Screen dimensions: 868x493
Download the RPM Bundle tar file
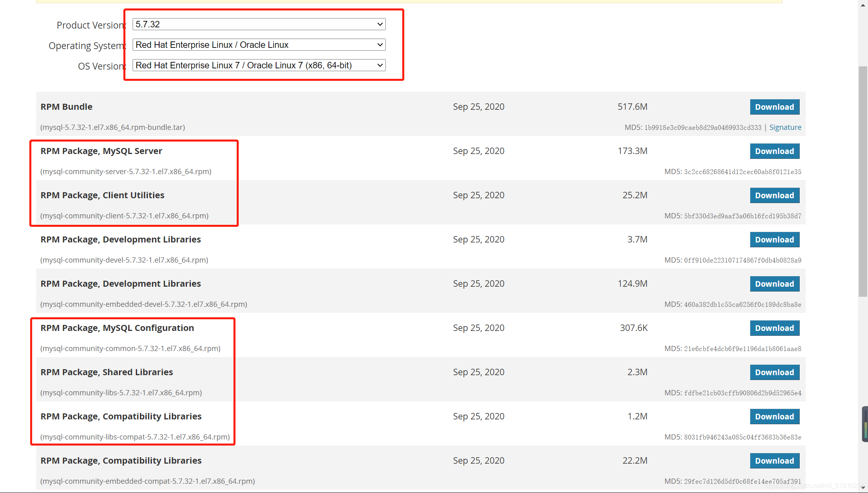[x=774, y=107]
